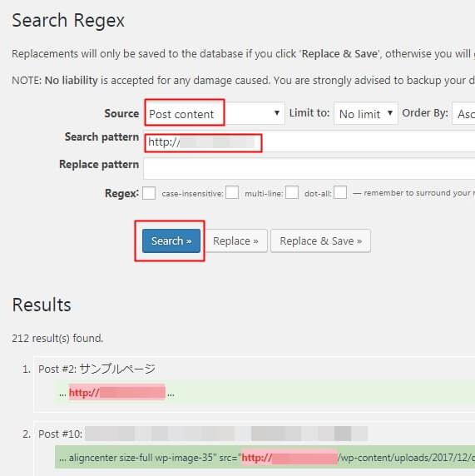
Task: Select the 'No liability' note text
Action: click(x=72, y=81)
